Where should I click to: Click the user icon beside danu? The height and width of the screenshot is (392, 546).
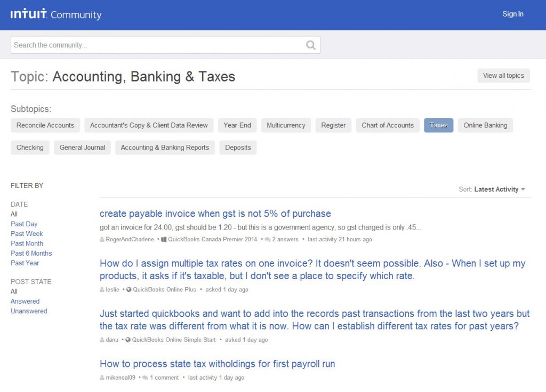tap(102, 340)
